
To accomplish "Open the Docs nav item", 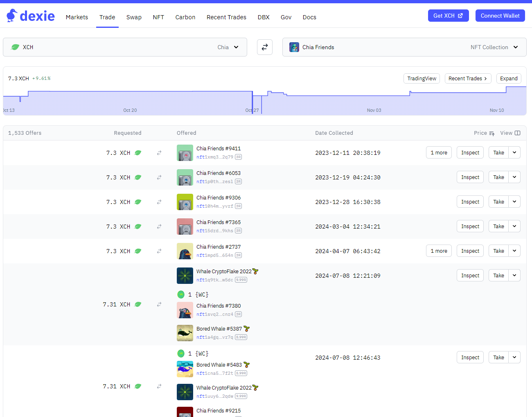I will pyautogui.click(x=309, y=17).
